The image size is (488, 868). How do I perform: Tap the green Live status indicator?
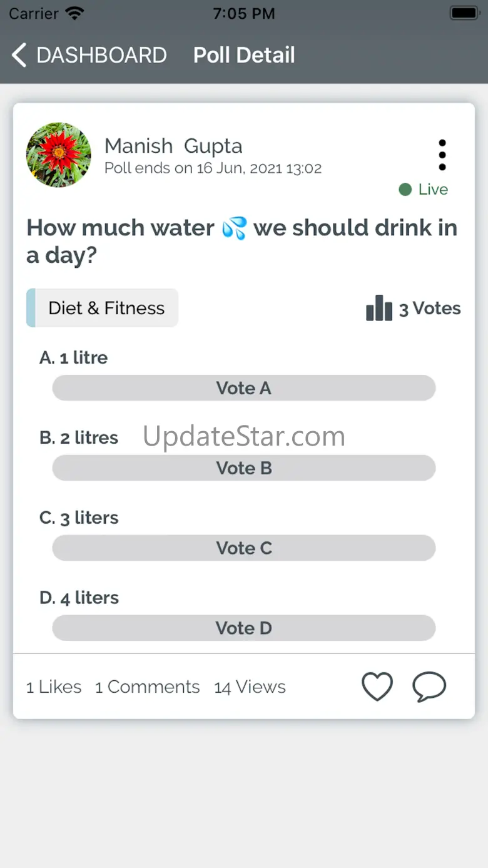424,189
